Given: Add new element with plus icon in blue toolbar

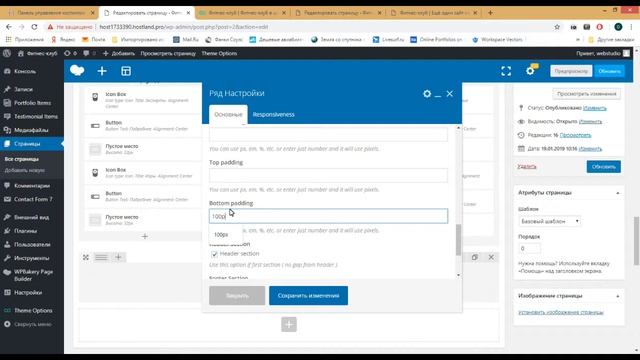Looking at the screenshot, I should click(x=102, y=71).
